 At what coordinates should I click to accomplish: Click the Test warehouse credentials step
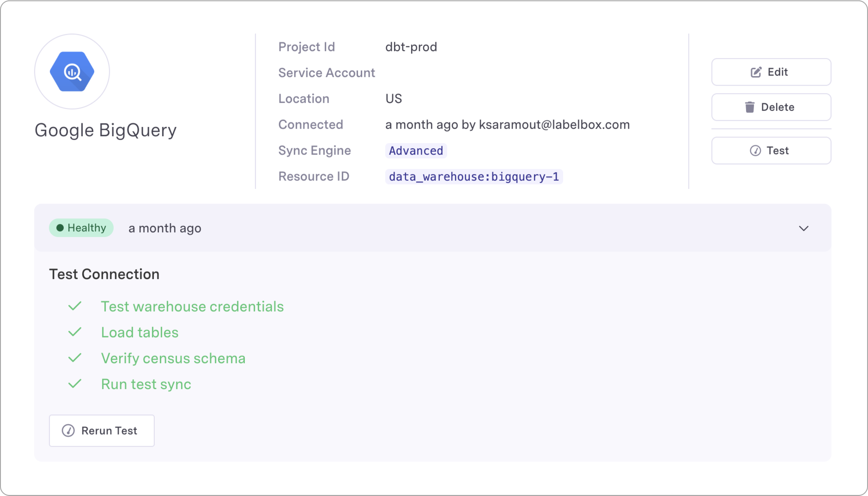pyautogui.click(x=192, y=307)
